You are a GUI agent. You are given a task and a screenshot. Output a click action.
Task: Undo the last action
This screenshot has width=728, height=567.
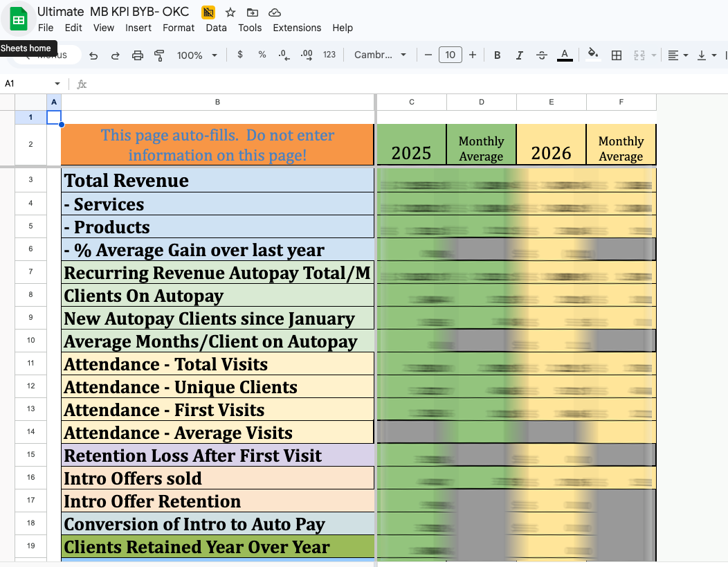tap(94, 55)
